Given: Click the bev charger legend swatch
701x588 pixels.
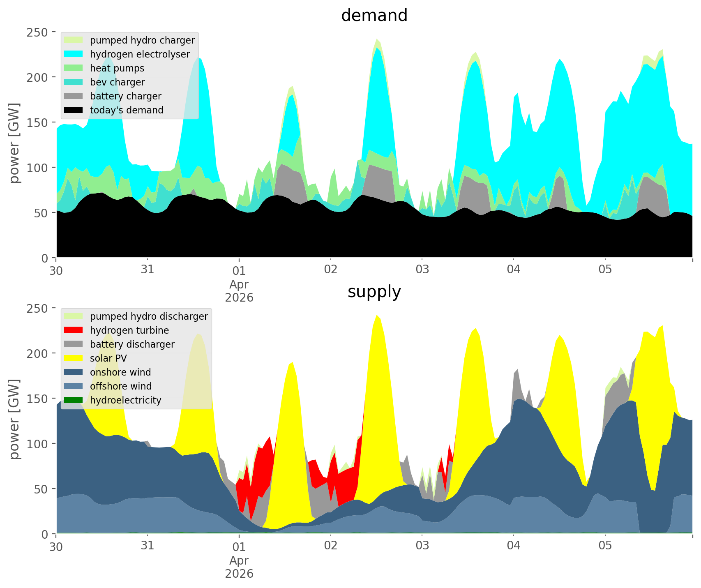Looking at the screenshot, I should (x=74, y=82).
